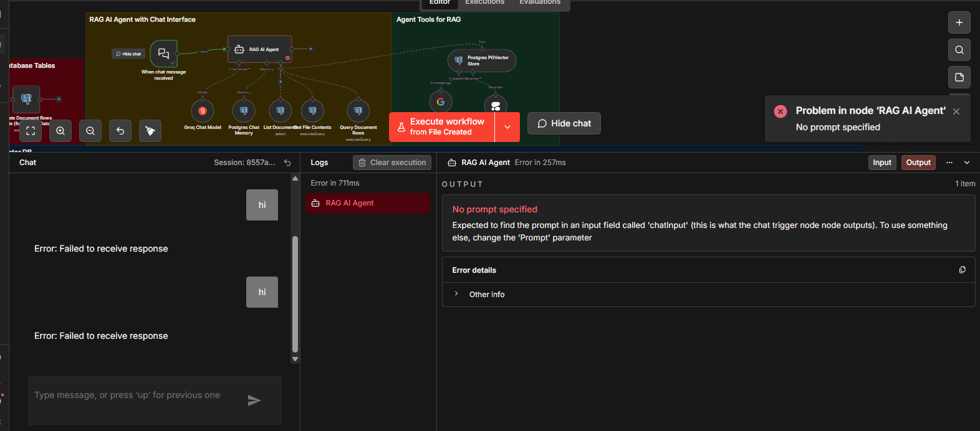Viewport: 980px width, 431px height.
Task: Click the 'RAG AI Agent with Chat Interface' sticky title
Action: [x=142, y=19]
